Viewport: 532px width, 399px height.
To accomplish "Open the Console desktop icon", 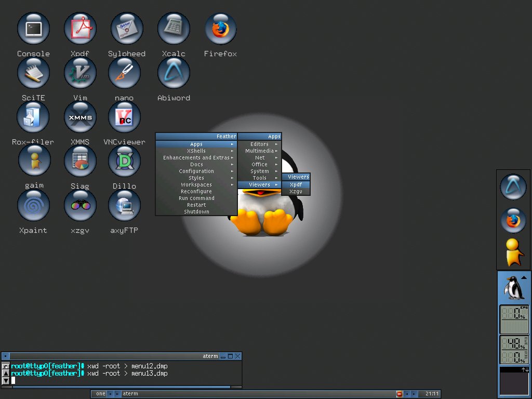I will 33,29.
